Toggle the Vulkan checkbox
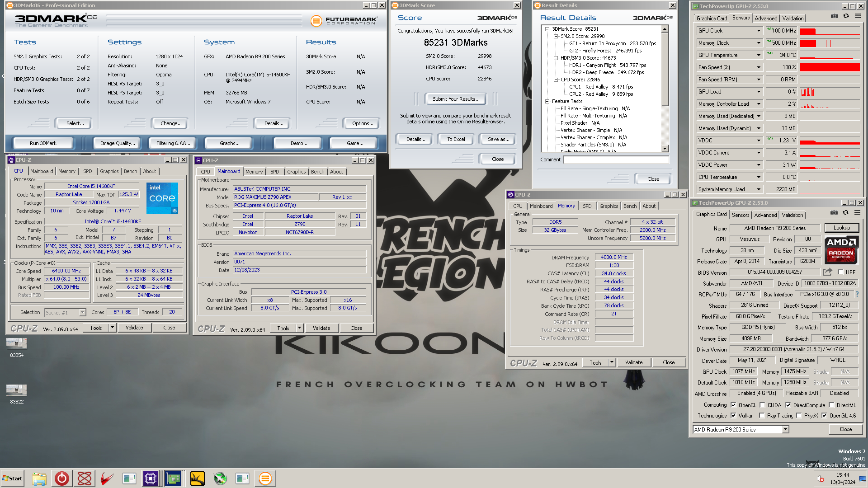The image size is (868, 488). [733, 416]
